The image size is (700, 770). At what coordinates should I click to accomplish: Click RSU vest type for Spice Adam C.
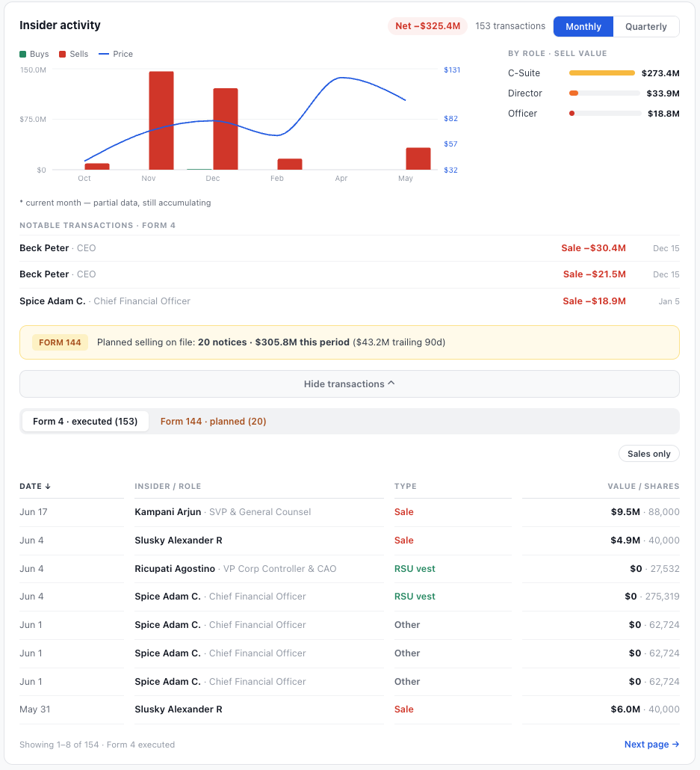(x=415, y=596)
